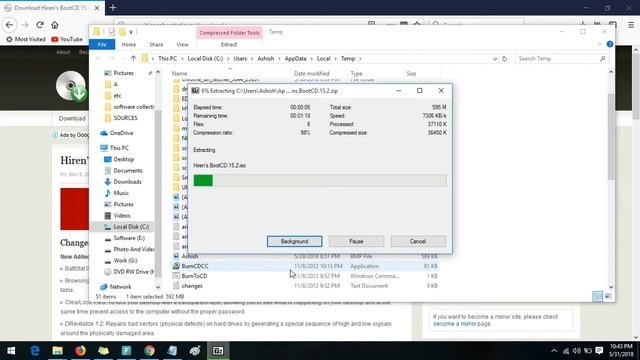The width and height of the screenshot is (640, 360).
Task: Open a new Firefox tab
Action: pyautogui.click(x=113, y=8)
